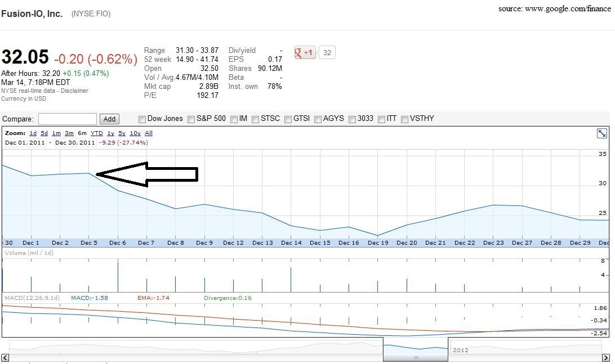Enable the IM comparison checkbox
615x364 pixels.
point(234,119)
